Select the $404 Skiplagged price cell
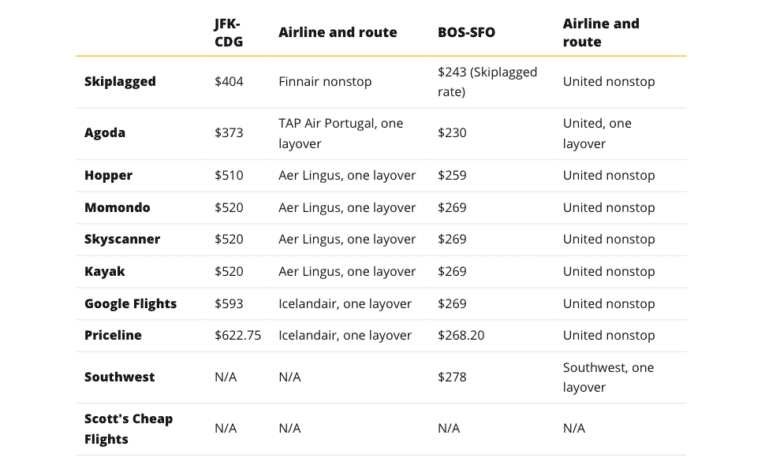Viewport: 780px width, 476px height. (x=229, y=82)
